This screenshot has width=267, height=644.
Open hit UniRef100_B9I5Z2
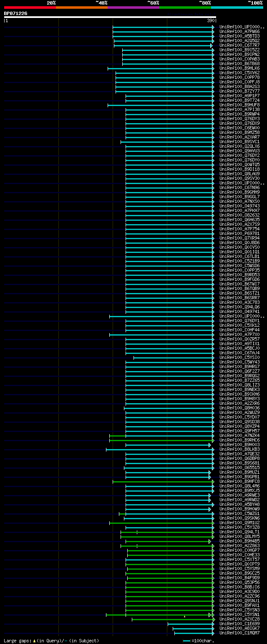(x=239, y=50)
